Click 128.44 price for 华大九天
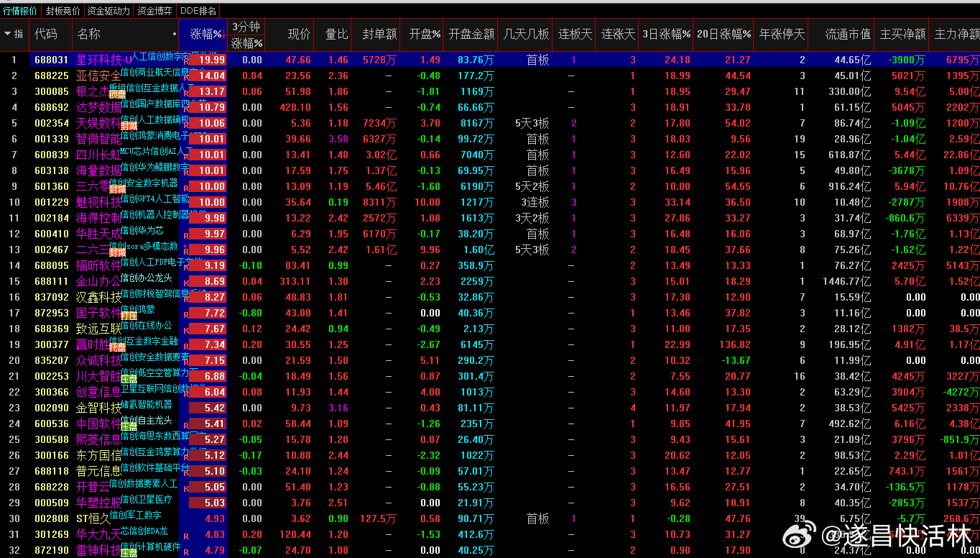 pyautogui.click(x=295, y=534)
